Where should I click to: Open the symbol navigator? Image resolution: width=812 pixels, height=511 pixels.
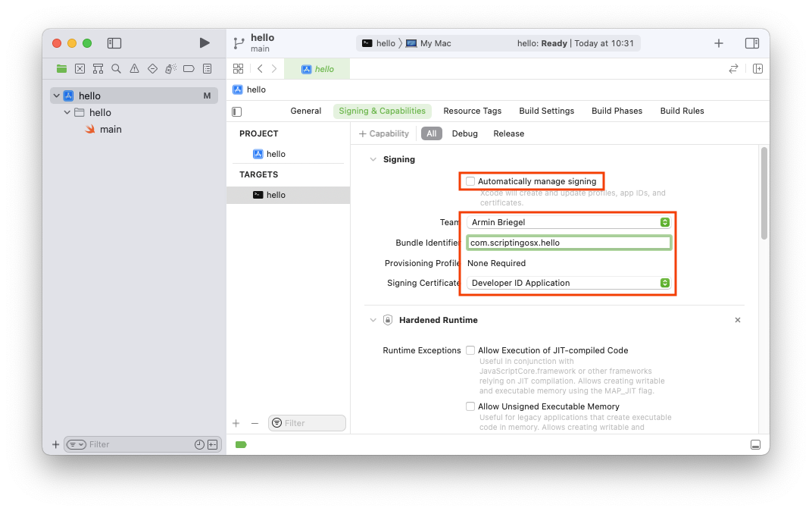point(98,68)
